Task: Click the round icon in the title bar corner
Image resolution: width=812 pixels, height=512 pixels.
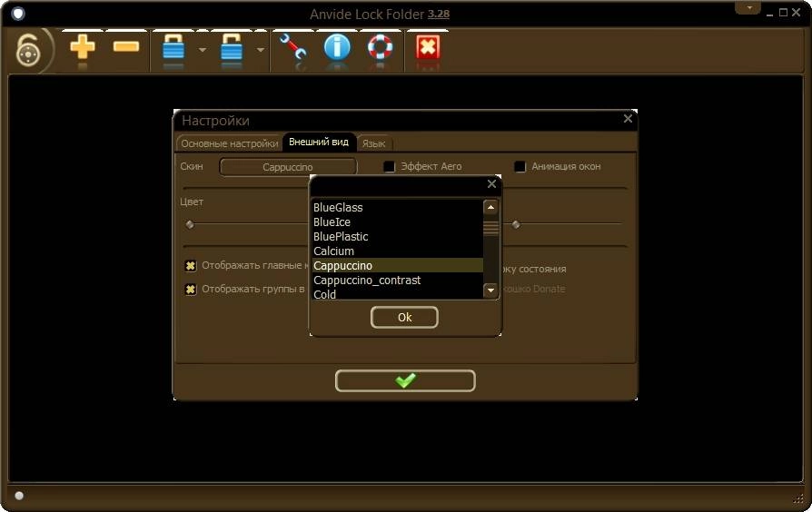Action: (x=18, y=14)
